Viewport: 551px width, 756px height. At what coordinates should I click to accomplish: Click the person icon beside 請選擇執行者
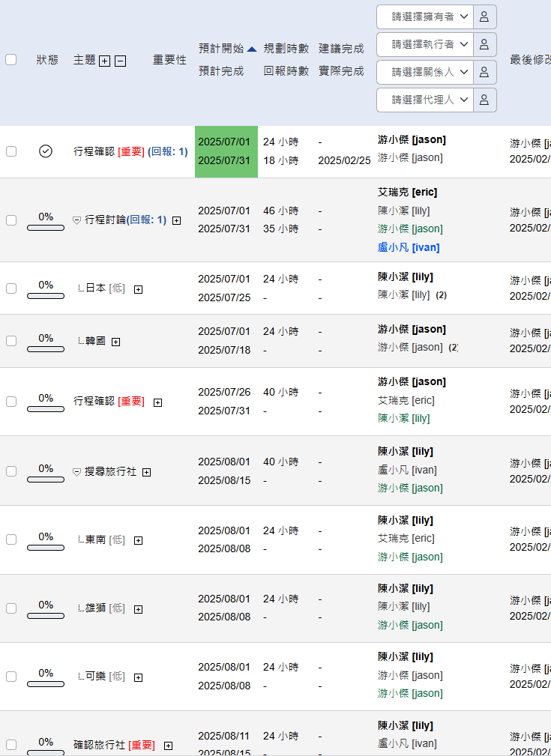tap(484, 44)
